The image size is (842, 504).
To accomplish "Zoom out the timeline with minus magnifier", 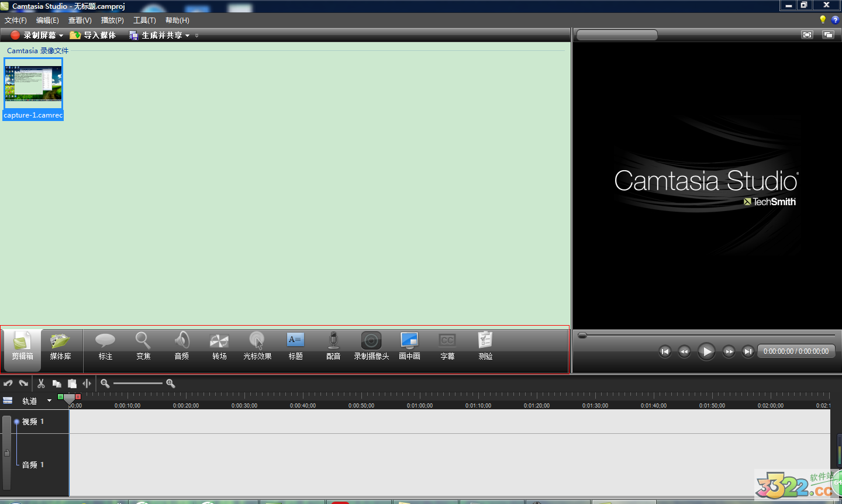I will point(105,384).
